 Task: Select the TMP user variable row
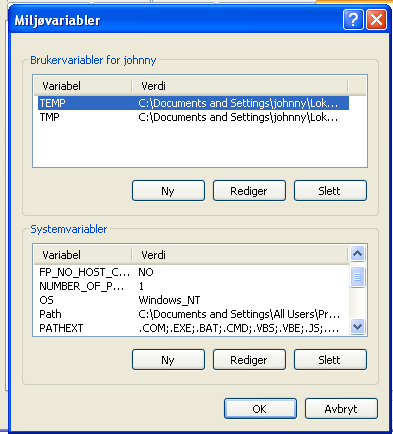(x=193, y=117)
